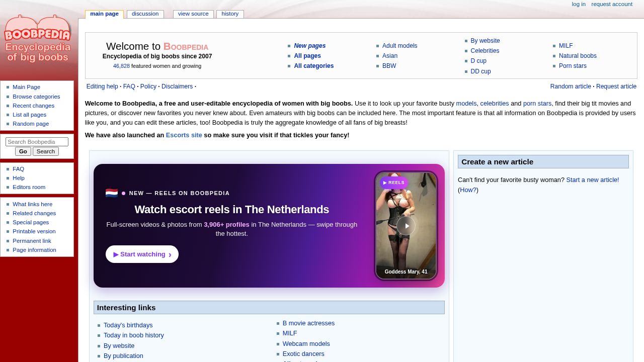Open What links here
Image resolution: width=644 pixels, height=362 pixels.
(32, 204)
